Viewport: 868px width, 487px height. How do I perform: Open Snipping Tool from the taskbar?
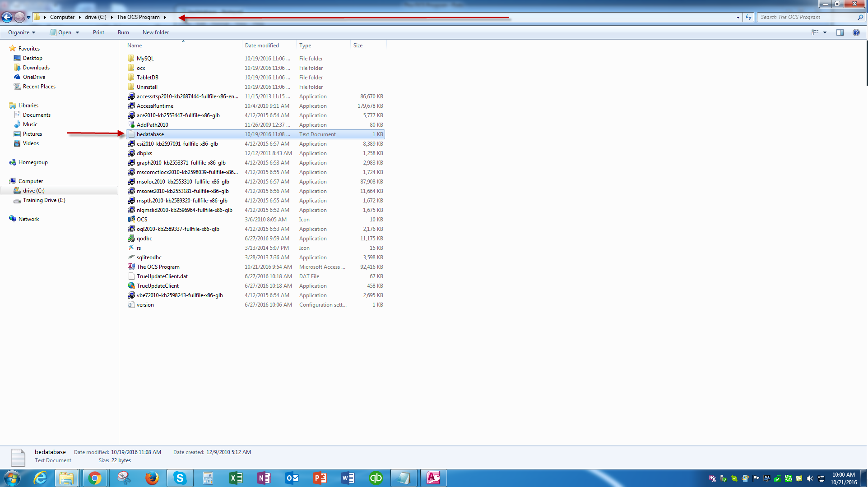[124, 478]
